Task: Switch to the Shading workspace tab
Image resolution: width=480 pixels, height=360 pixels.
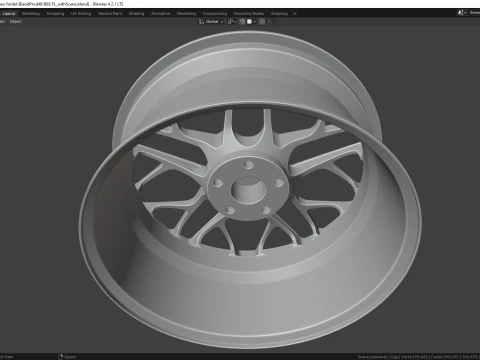Action: pos(137,14)
